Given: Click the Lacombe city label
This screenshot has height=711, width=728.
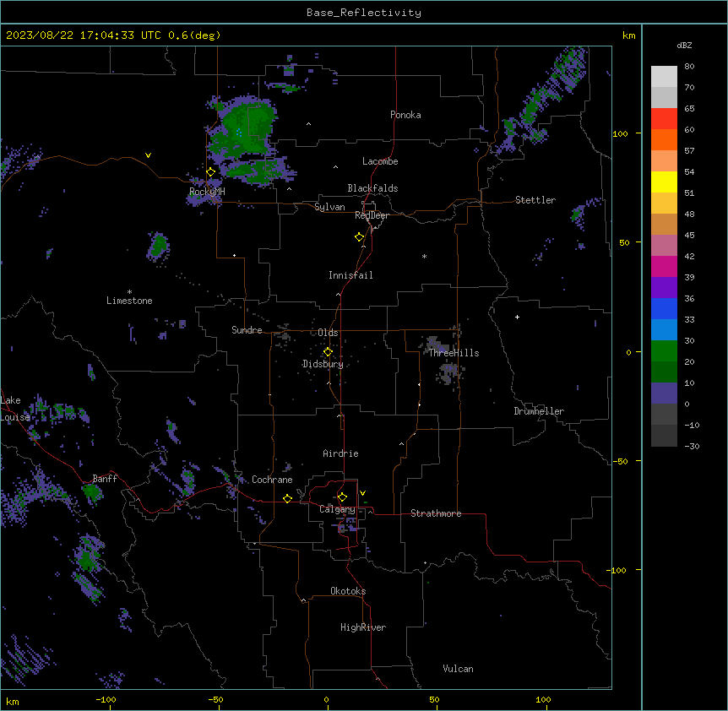Looking at the screenshot, I should [x=380, y=161].
